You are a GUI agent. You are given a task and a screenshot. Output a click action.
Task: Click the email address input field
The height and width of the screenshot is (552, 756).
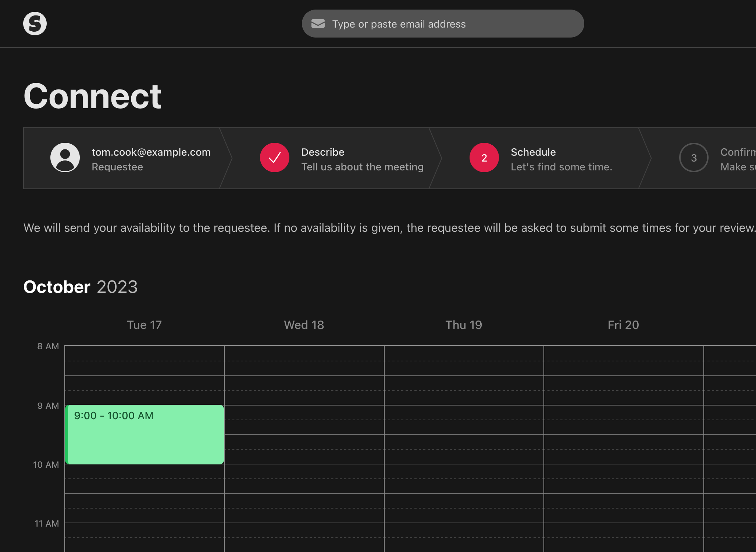(x=441, y=24)
